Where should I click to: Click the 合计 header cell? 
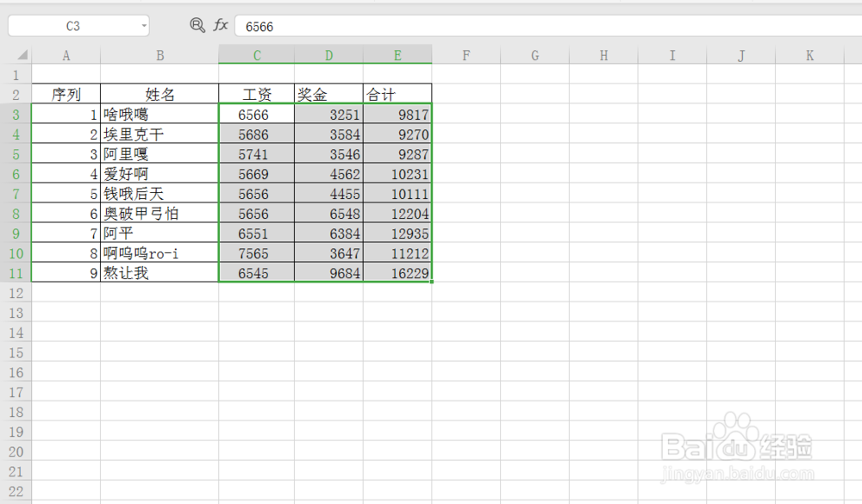pyautogui.click(x=397, y=94)
